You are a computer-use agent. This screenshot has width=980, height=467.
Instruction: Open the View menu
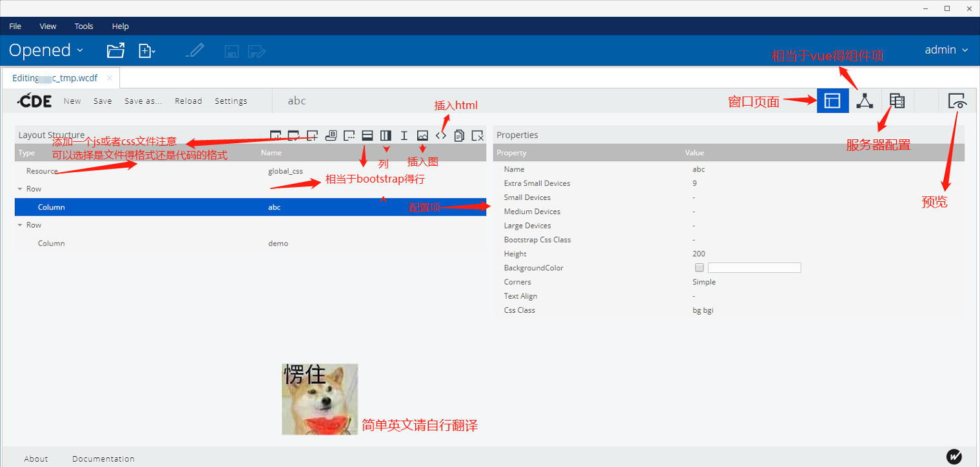click(48, 26)
